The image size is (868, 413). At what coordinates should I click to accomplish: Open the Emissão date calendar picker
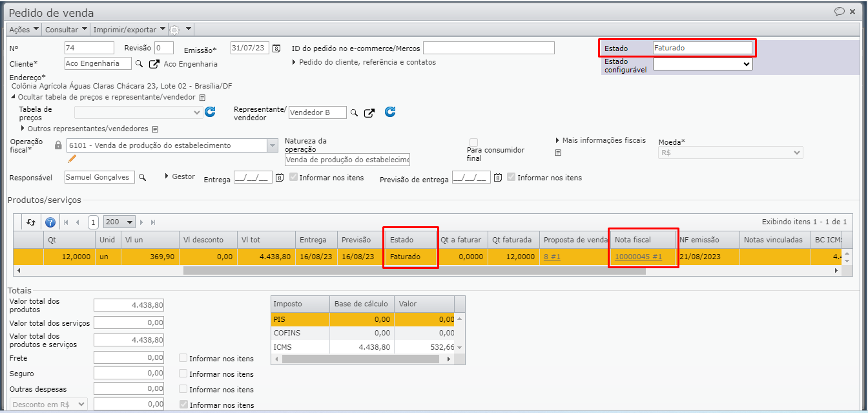pyautogui.click(x=276, y=48)
